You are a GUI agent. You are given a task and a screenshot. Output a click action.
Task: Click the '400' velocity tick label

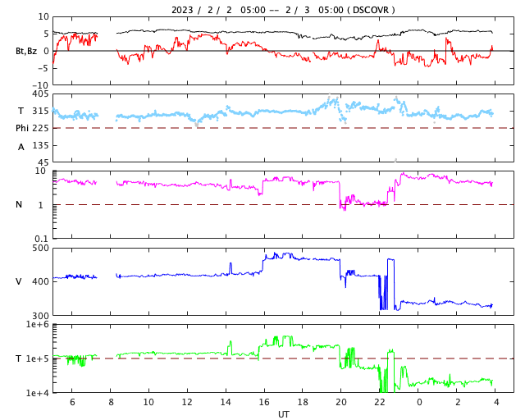(x=40, y=281)
